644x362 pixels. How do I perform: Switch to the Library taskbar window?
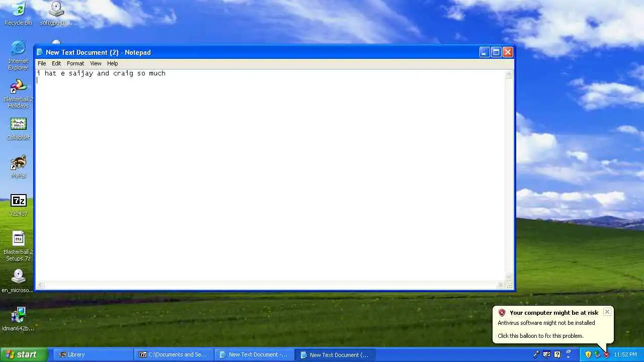click(x=93, y=354)
